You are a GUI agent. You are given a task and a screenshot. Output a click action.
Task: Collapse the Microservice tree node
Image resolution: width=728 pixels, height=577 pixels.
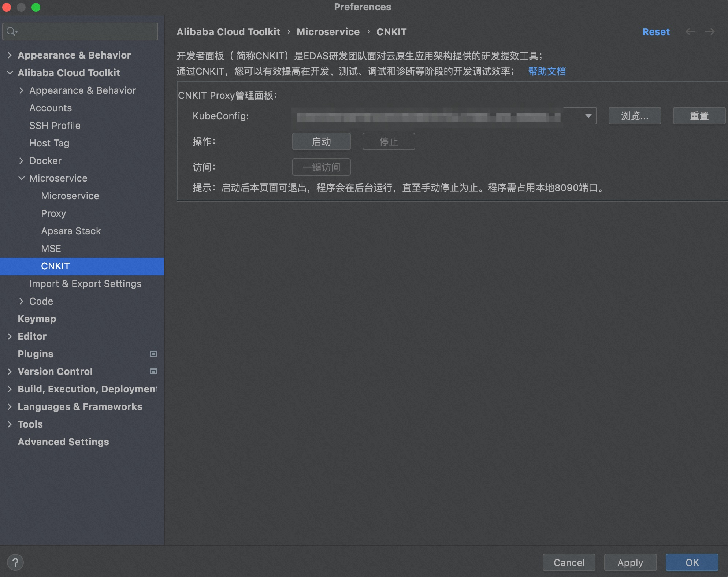click(22, 178)
